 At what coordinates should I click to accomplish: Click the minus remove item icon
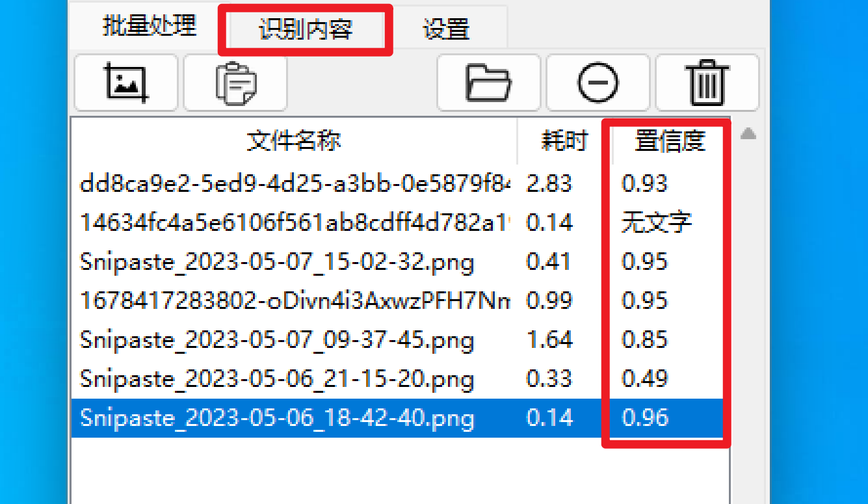click(598, 83)
